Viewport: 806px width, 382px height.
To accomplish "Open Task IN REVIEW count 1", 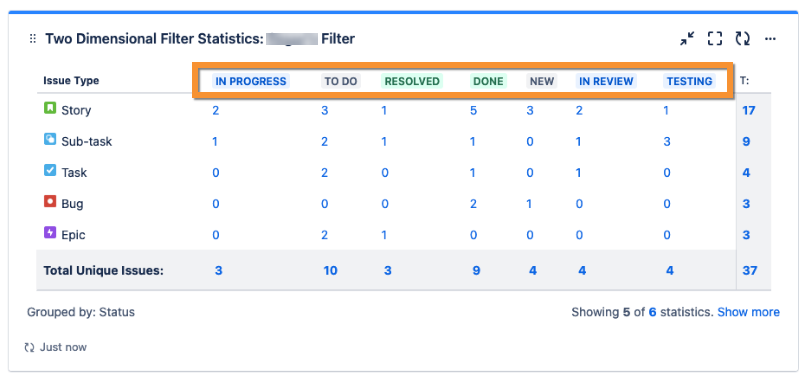I will coord(578,173).
